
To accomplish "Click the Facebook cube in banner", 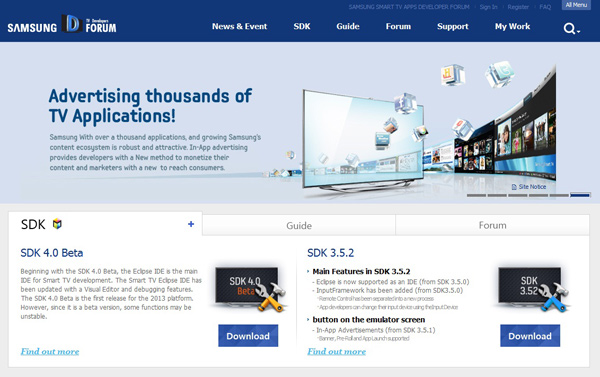I will pyautogui.click(x=405, y=103).
